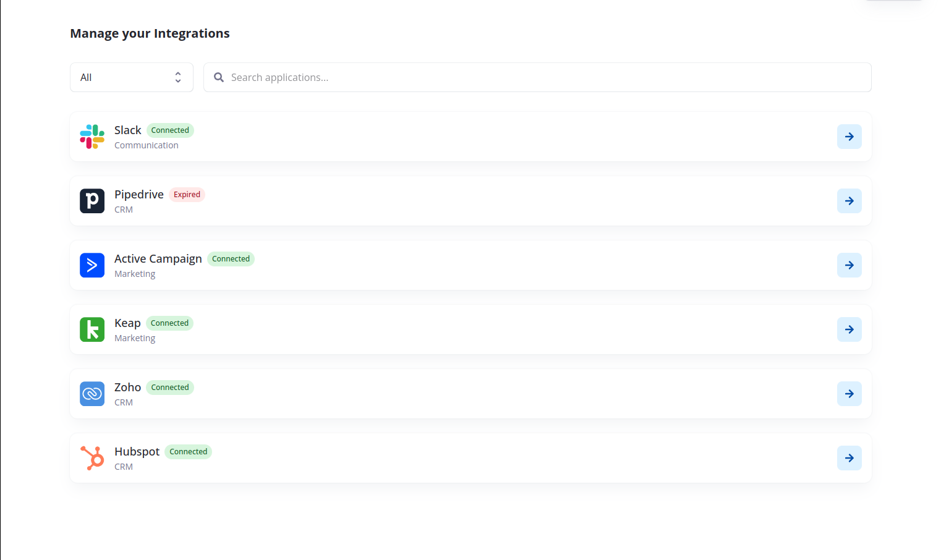Click the Slack Connected status badge

[x=170, y=130]
